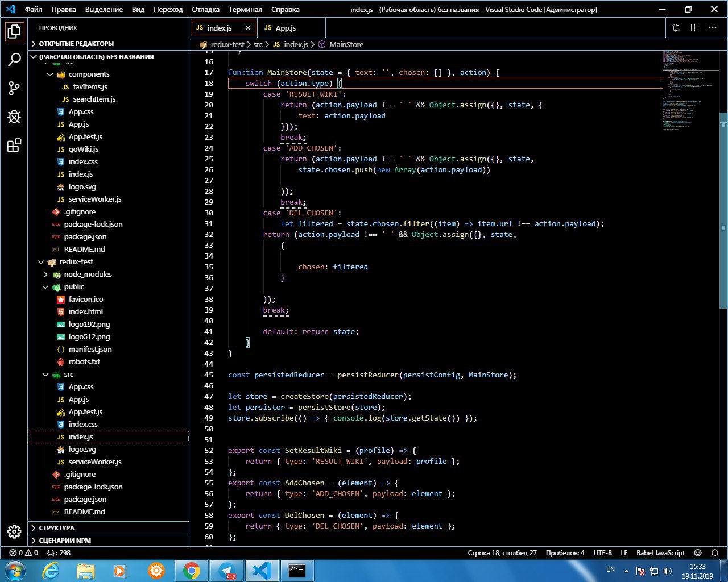
Task: Click the Split Editor icon
Action: click(694, 28)
